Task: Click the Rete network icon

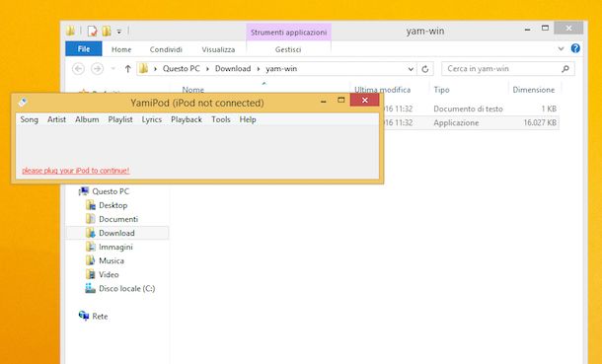Action: pos(84,316)
